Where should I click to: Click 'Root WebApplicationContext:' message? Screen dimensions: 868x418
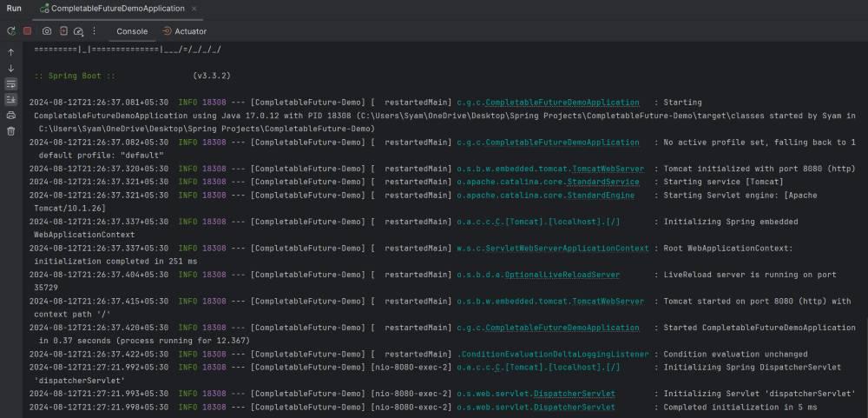click(728, 249)
